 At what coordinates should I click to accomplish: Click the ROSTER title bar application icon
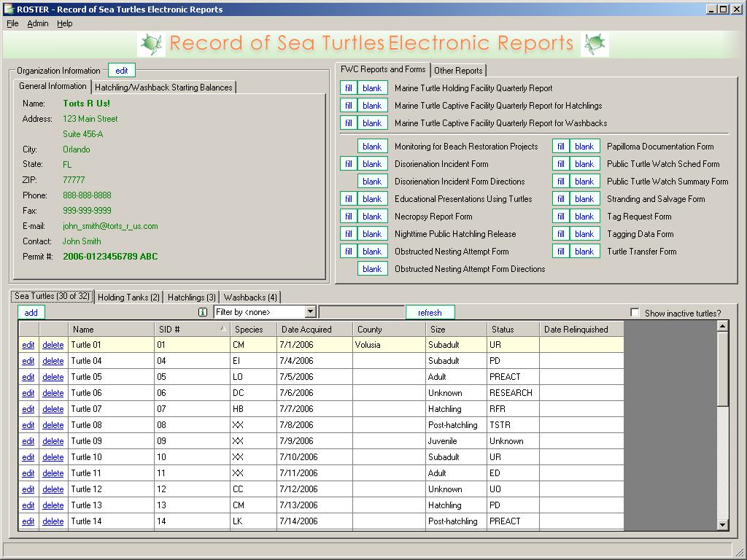[8, 9]
